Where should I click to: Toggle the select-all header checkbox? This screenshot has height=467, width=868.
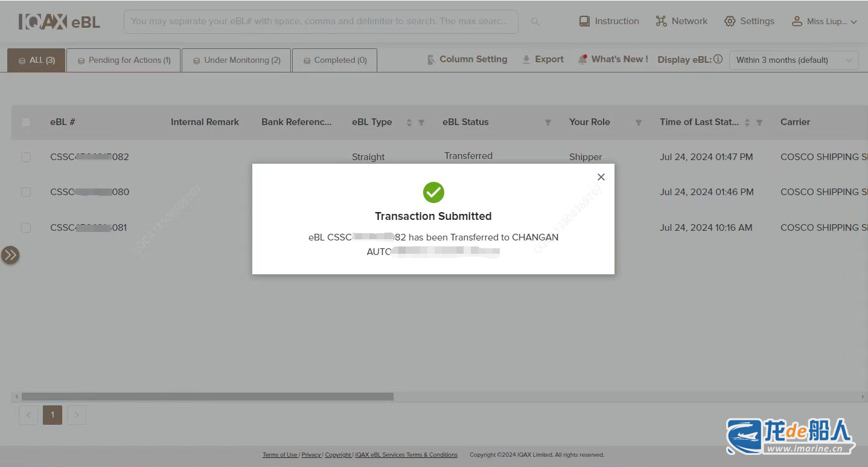point(26,122)
